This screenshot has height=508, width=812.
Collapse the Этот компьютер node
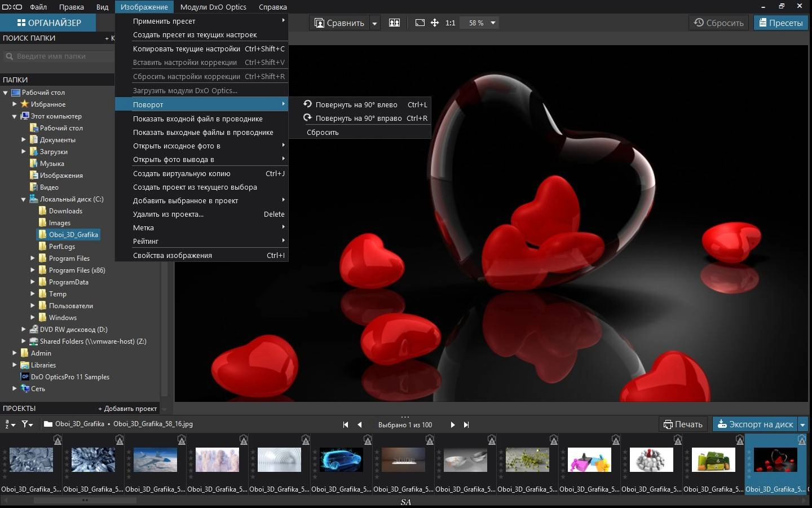15,116
